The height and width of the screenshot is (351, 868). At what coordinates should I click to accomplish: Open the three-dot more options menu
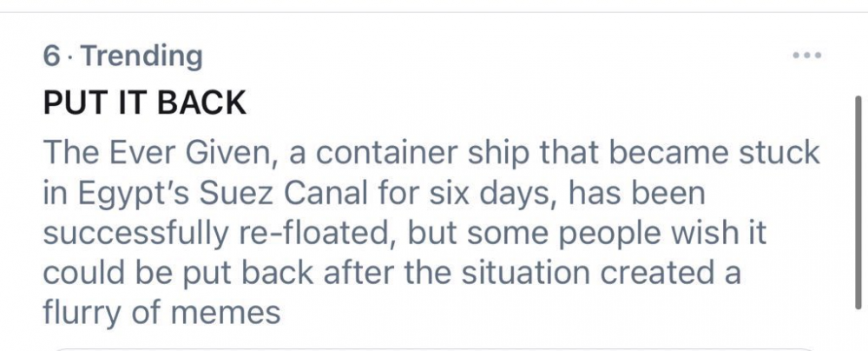point(806,56)
